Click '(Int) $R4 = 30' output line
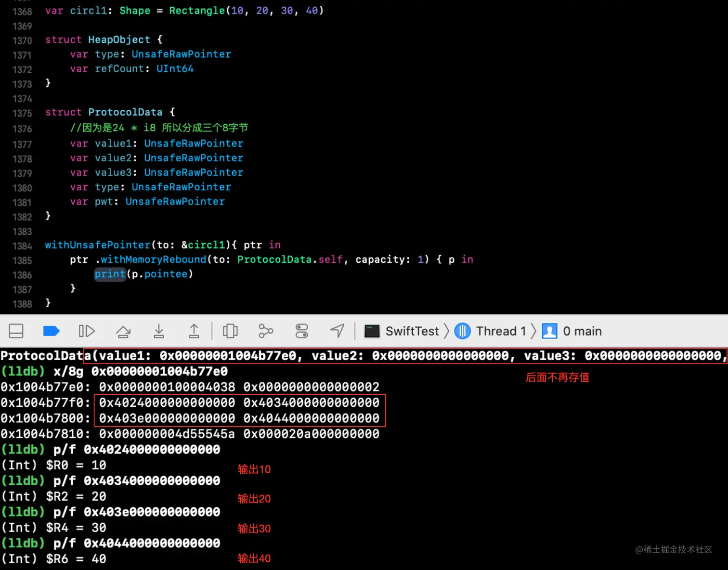The width and height of the screenshot is (728, 570). point(53,528)
